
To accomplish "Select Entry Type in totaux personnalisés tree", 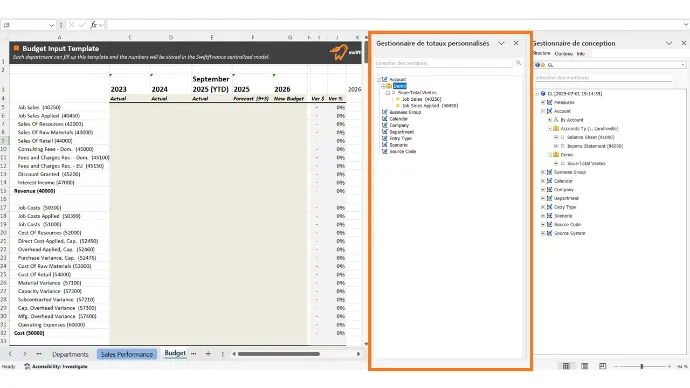I will tap(400, 138).
